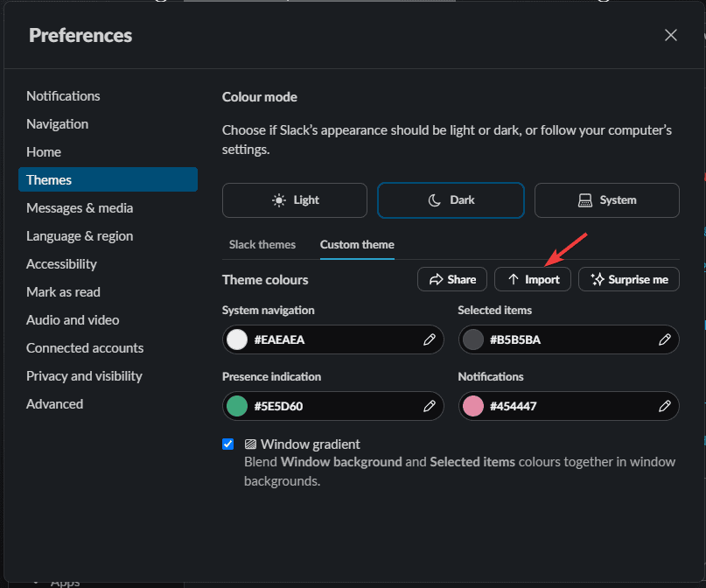
Task: Click the pink Notifications colour swatch
Action: click(473, 406)
